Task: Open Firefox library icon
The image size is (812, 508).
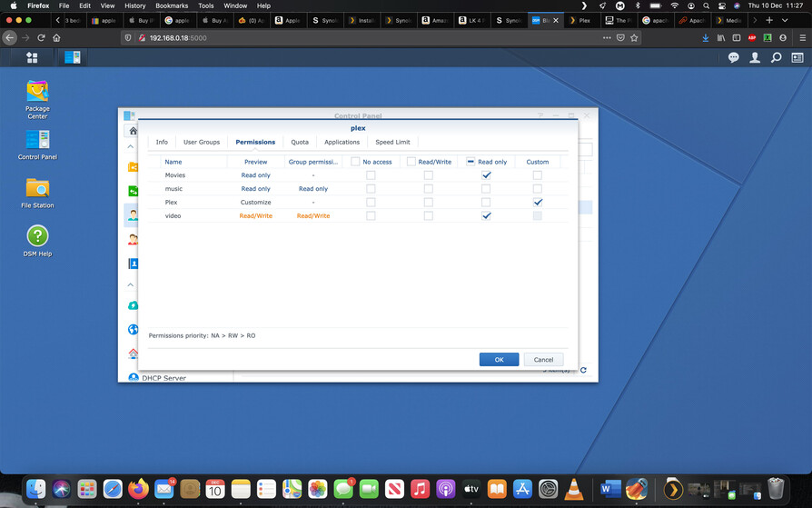Action: coord(721,38)
